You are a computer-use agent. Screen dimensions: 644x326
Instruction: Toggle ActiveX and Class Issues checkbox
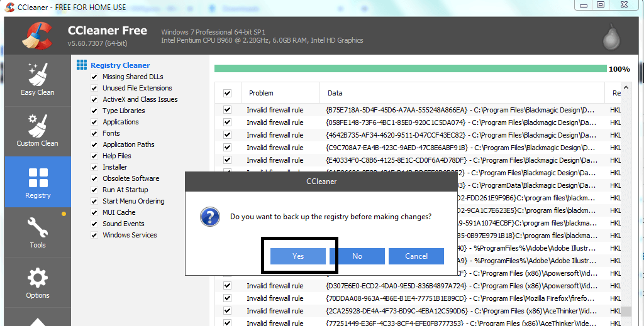pyautogui.click(x=94, y=99)
